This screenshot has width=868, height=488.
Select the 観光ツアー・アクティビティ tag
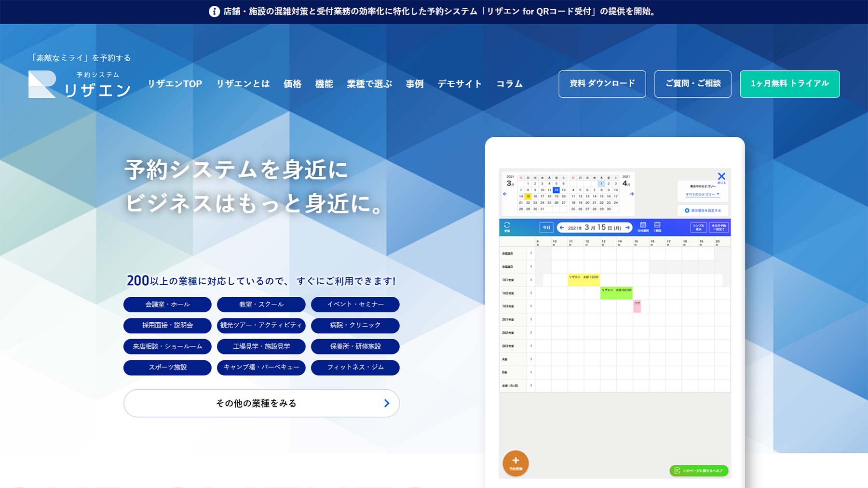pos(261,326)
